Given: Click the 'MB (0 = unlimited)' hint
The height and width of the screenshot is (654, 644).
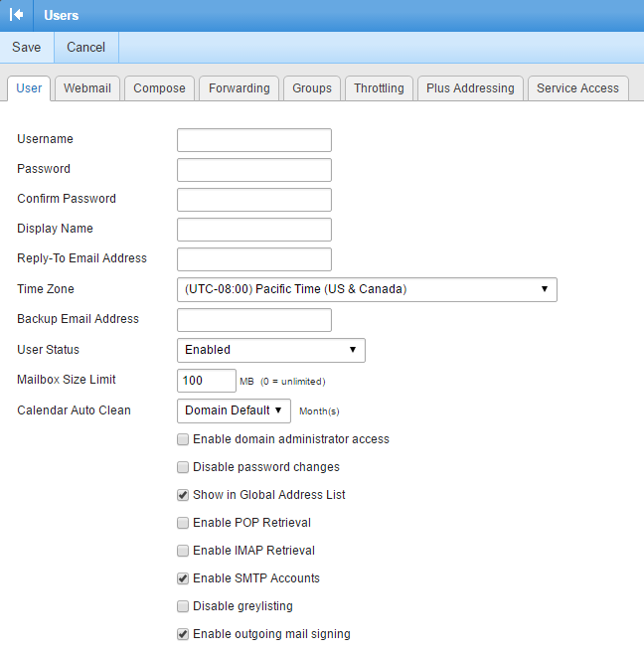Looking at the screenshot, I should point(282,382).
